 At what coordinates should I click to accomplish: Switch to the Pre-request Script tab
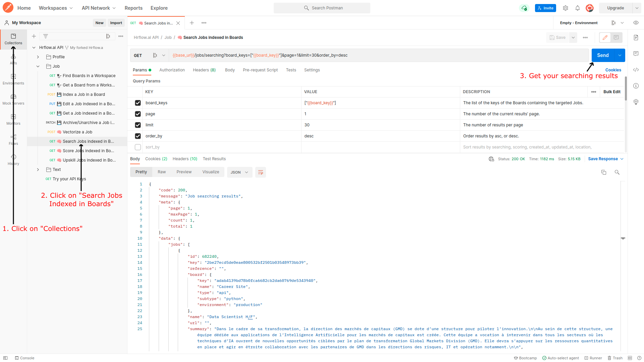(260, 70)
